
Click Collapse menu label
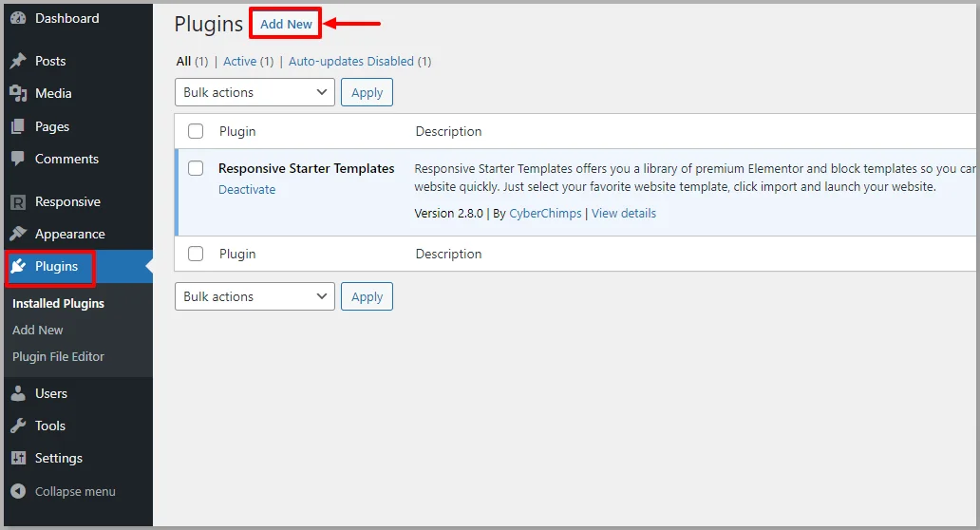click(x=75, y=491)
